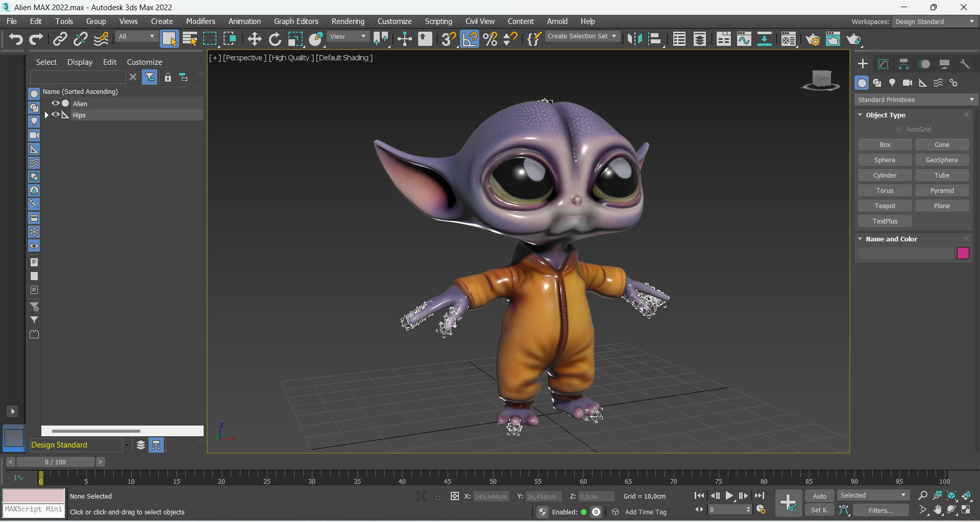
Task: Open the Animation menu
Action: click(x=244, y=21)
